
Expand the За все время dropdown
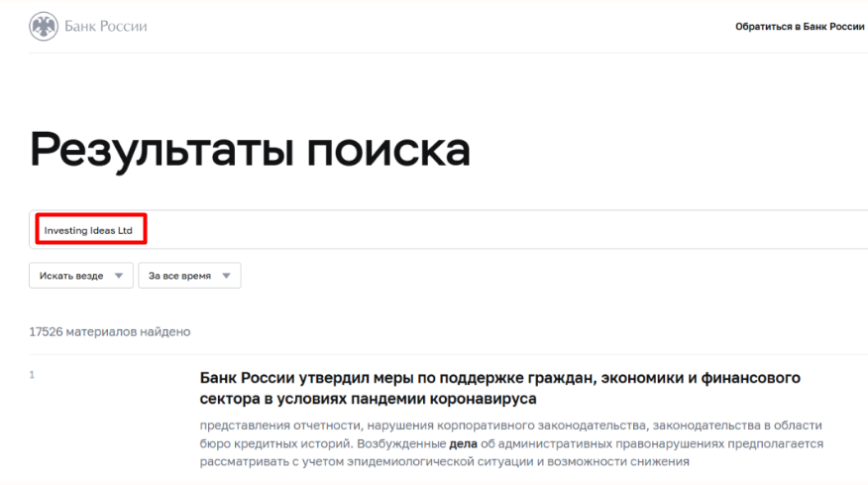(x=189, y=276)
